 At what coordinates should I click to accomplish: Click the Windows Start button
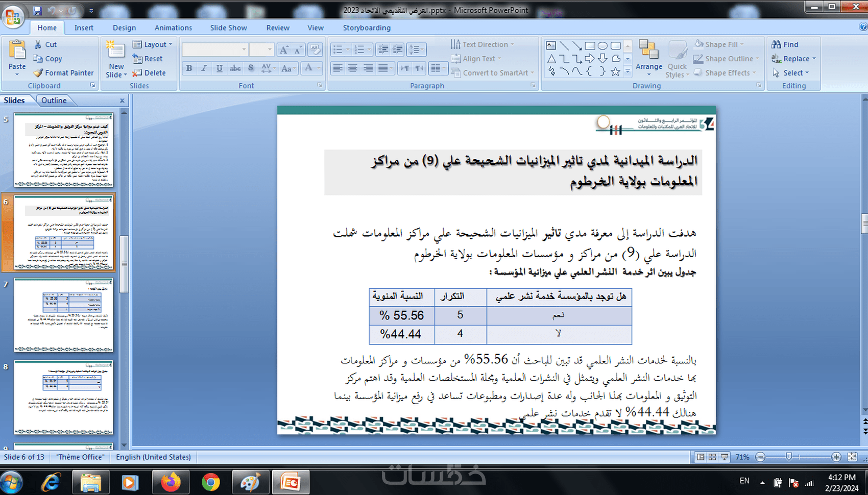[11, 483]
